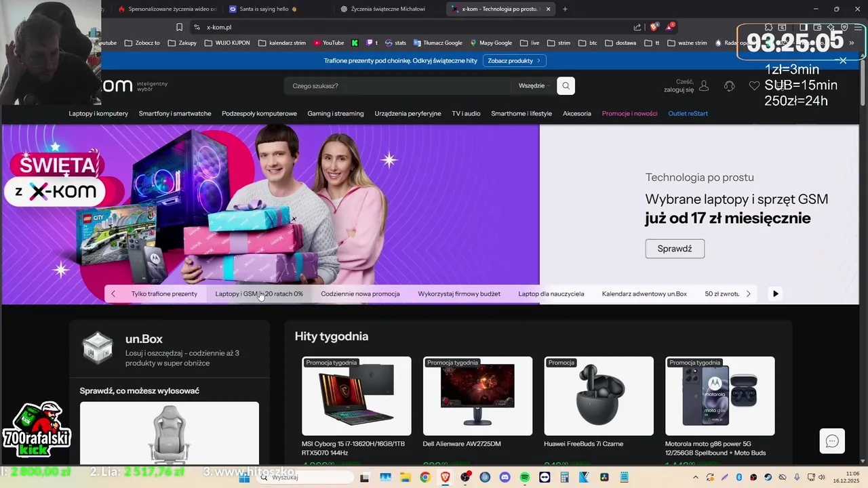Open File Explorer from taskbar
The image size is (868, 488).
pos(405,477)
